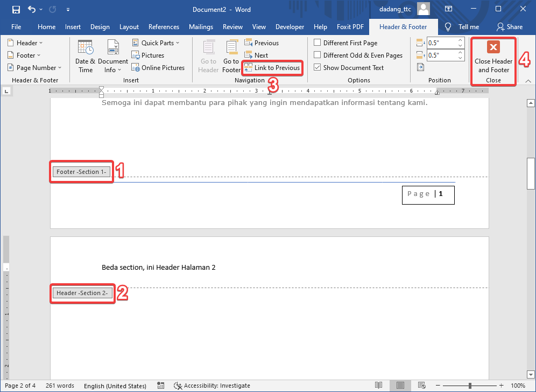The width and height of the screenshot is (536, 392).
Task: Click Link to Previous
Action: pyautogui.click(x=272, y=68)
